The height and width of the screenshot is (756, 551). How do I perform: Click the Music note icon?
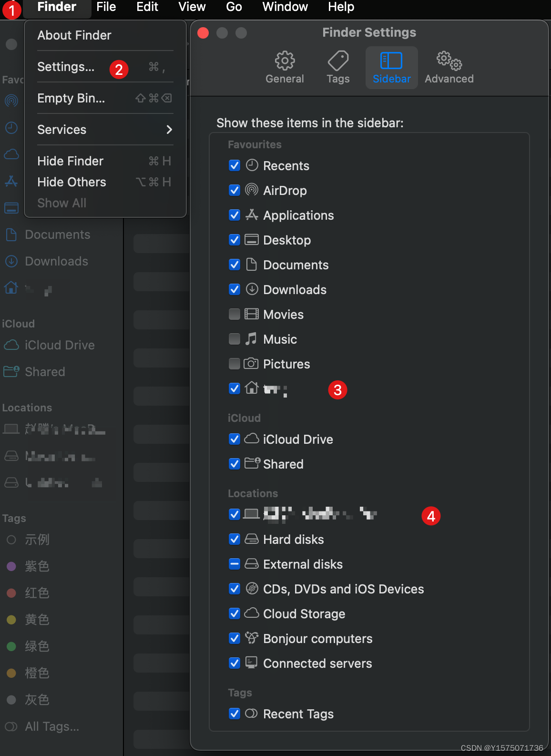pyautogui.click(x=251, y=338)
